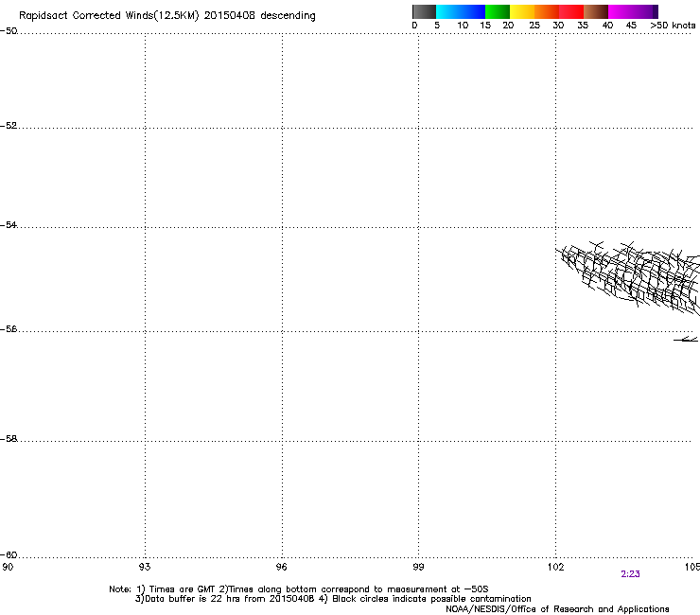
Task: Click the -50 latitude axis label
Action: (x=9, y=31)
